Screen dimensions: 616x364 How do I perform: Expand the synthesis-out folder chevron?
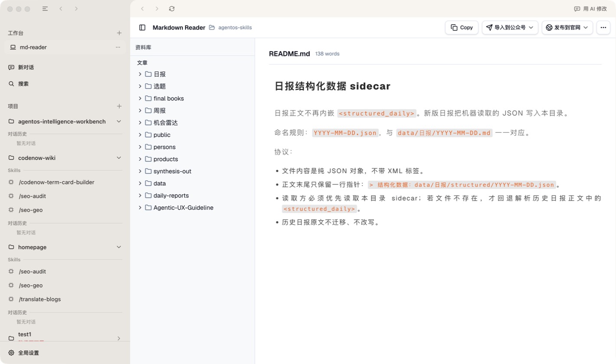140,171
